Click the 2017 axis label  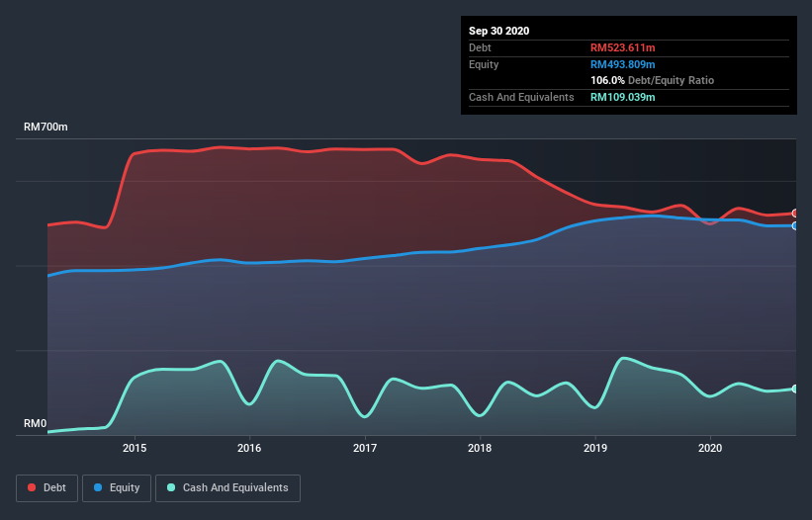click(365, 448)
